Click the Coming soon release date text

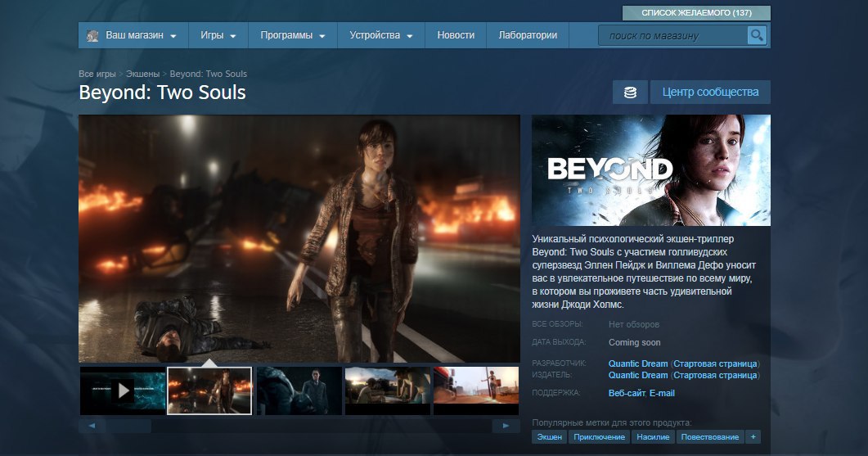pyautogui.click(x=634, y=342)
